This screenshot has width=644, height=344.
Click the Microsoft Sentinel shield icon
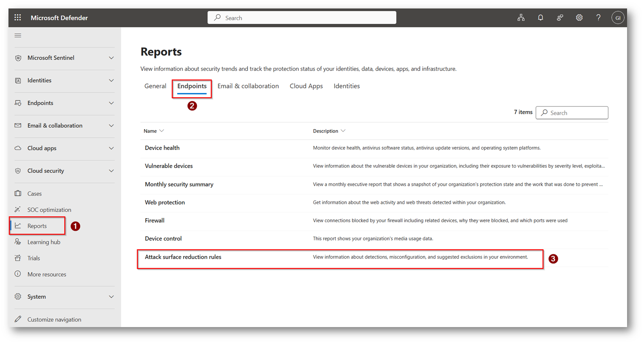[x=18, y=58]
